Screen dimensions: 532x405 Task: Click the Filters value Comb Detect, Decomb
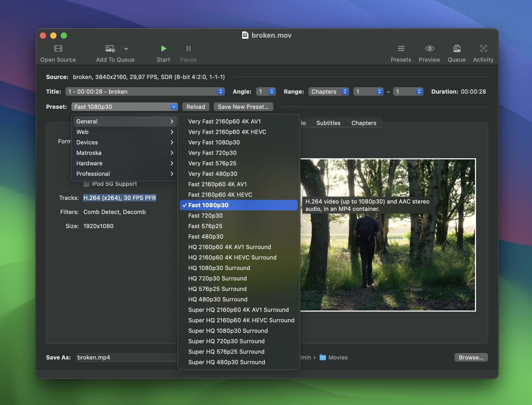pos(115,212)
